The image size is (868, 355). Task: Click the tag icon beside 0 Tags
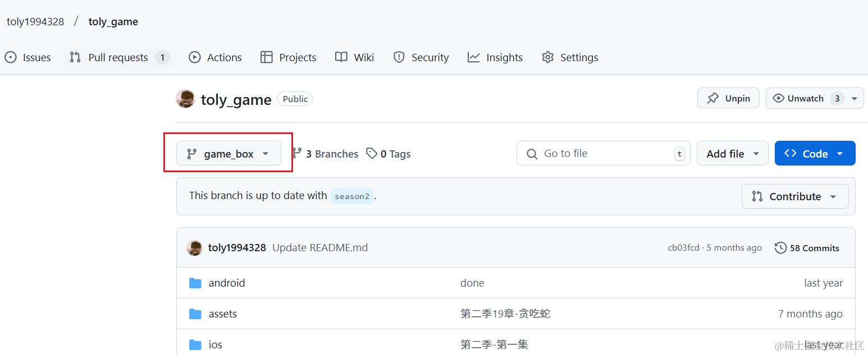pos(372,153)
